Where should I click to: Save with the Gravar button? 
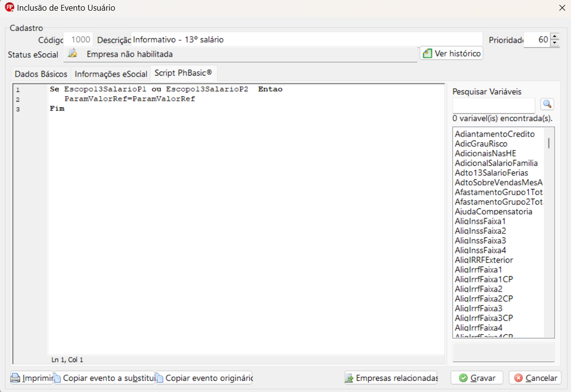coord(477,378)
